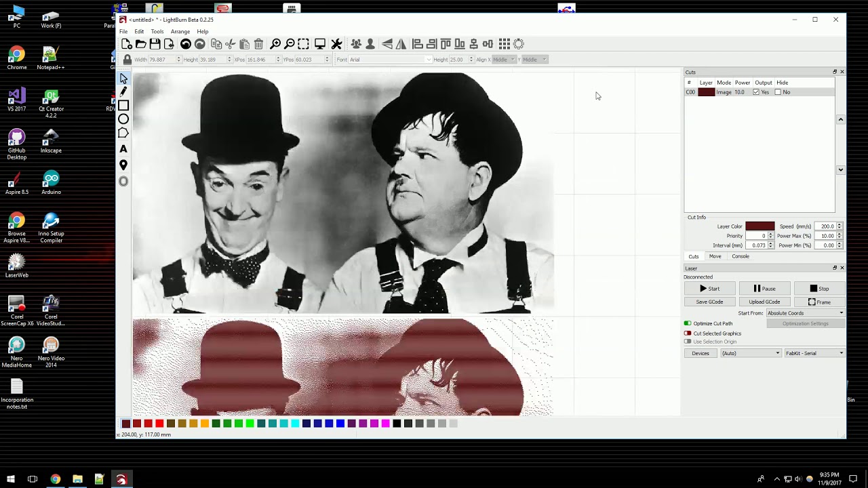Select the pencil draw lines tool
The height and width of the screenshot is (488, 868).
pos(123,91)
